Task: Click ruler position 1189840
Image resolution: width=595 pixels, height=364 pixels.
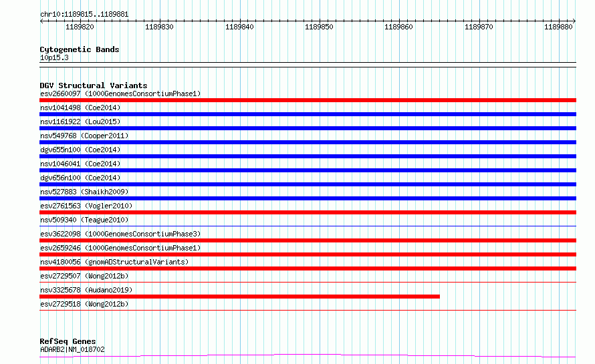Action: click(239, 27)
